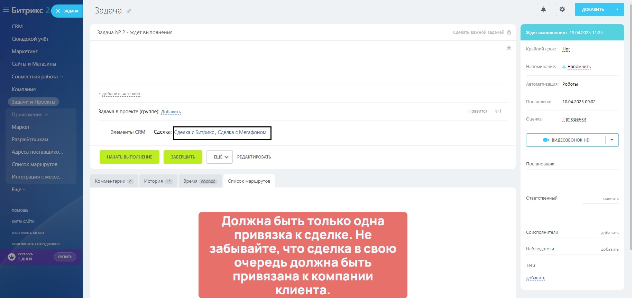Click the Напомнить reminder link
The width and height of the screenshot is (644, 298).
pyautogui.click(x=579, y=67)
